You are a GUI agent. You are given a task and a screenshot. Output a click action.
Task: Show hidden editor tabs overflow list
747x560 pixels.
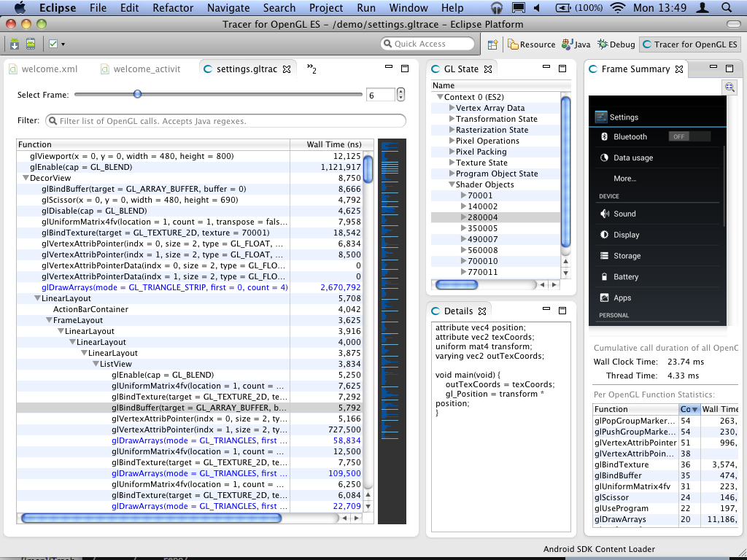(311, 69)
